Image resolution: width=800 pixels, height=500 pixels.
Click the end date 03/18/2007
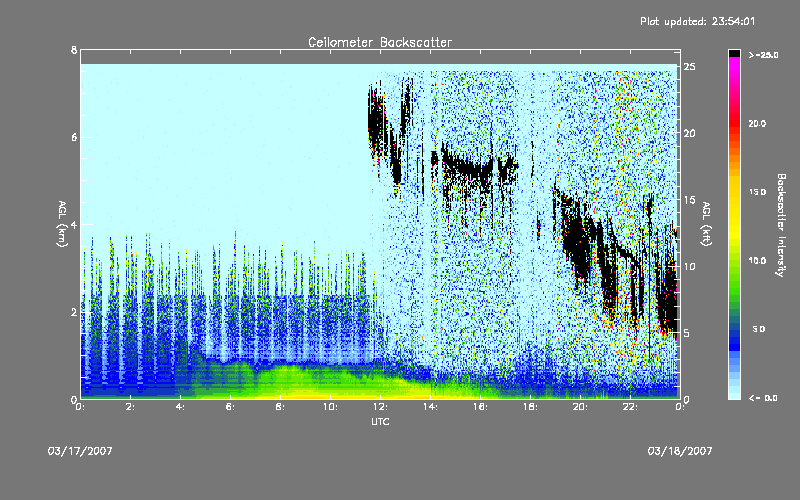point(680,451)
